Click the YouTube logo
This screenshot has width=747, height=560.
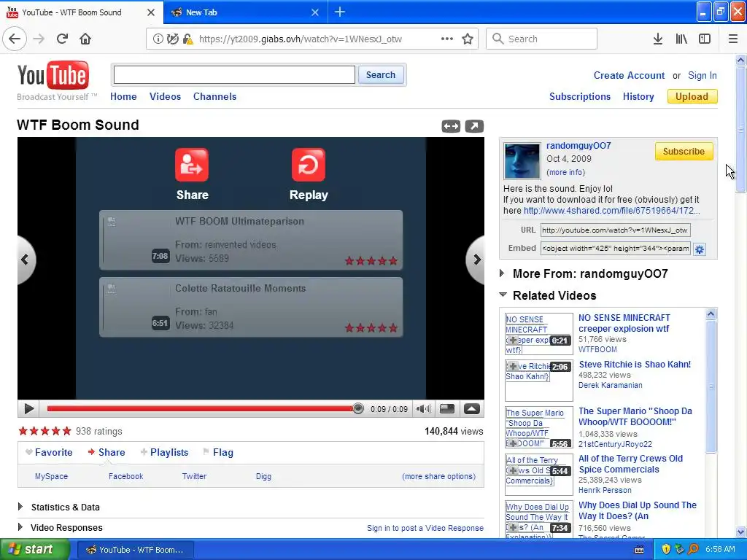[x=53, y=75]
